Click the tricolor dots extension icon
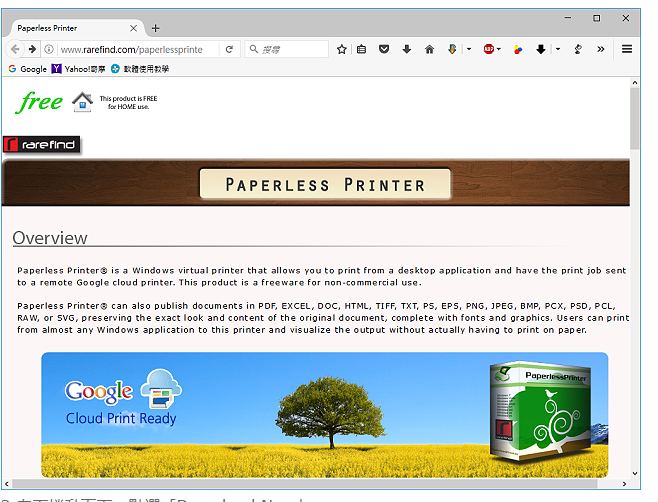The image size is (658, 502). click(518, 50)
